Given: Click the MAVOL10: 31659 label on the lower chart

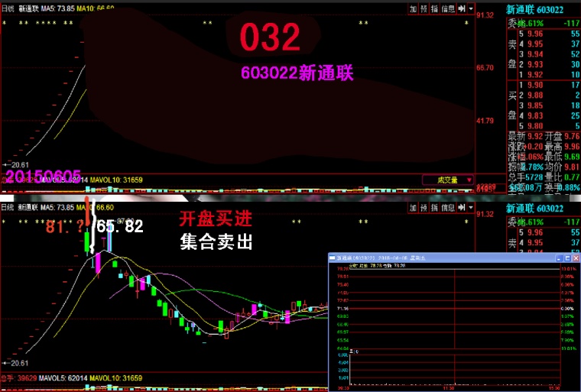Looking at the screenshot, I should (x=116, y=378).
